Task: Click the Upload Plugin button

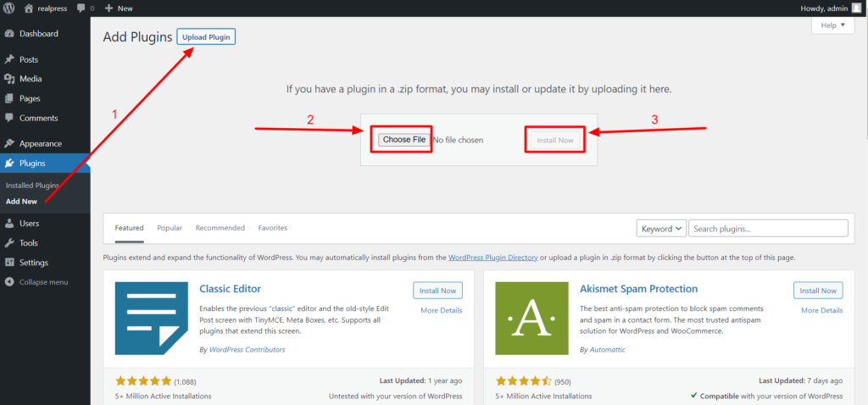Action: point(207,37)
